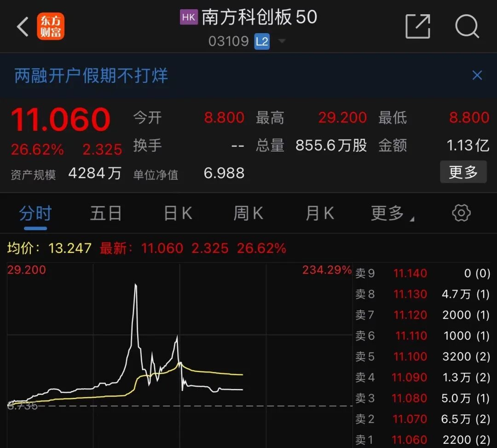
Task: Tap the blue L2 level badge
Action: [262, 41]
